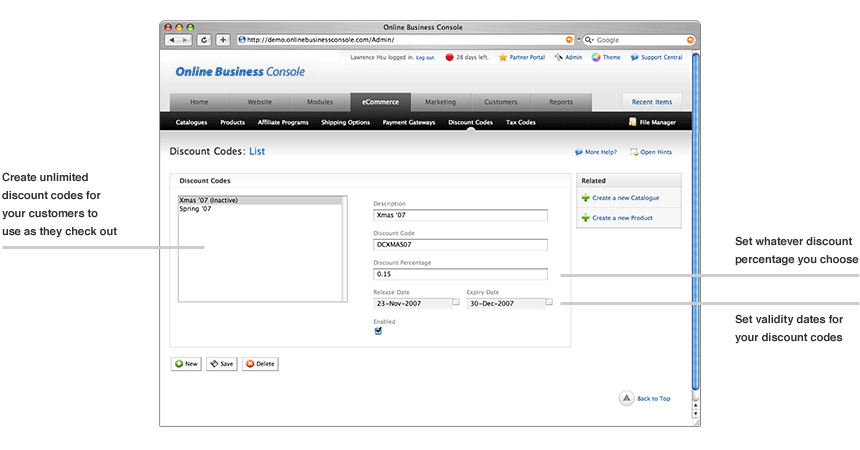This screenshot has height=450, width=860.
Task: Open the Expiry Date calendar picker
Action: [548, 301]
